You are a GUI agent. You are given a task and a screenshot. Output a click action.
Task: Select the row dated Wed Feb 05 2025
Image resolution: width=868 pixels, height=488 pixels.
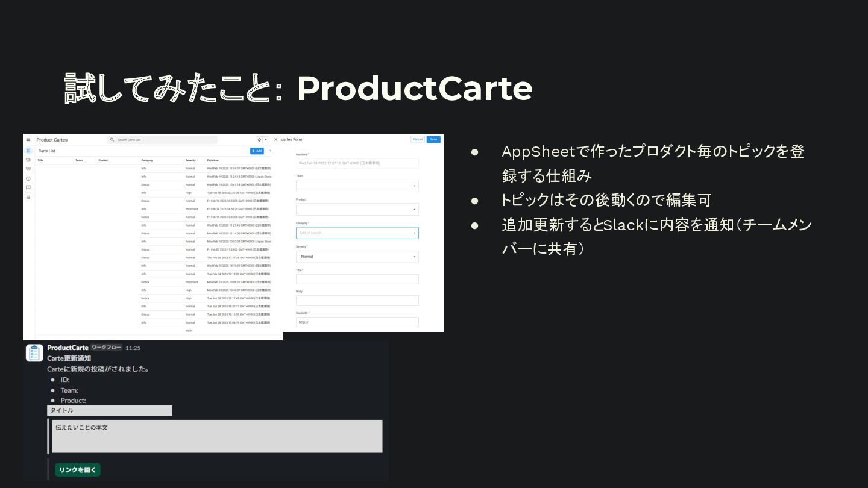(153, 266)
